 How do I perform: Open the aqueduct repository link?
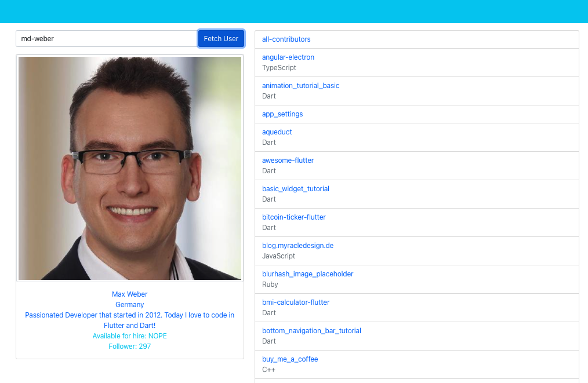(277, 132)
